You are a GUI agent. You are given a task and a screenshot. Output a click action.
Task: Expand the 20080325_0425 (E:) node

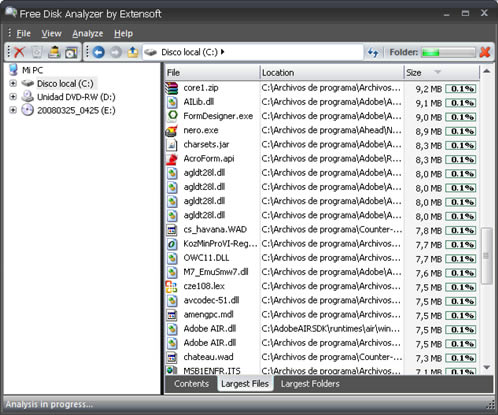click(13, 110)
